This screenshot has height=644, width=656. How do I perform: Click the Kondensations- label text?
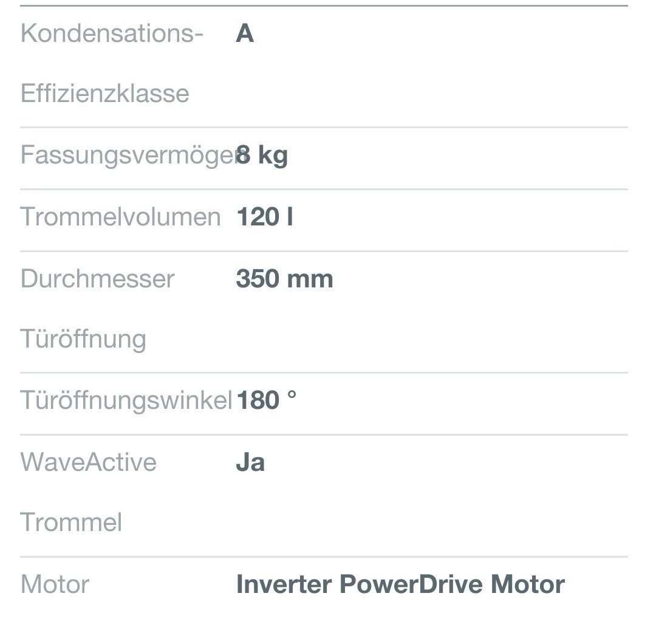tap(112, 34)
